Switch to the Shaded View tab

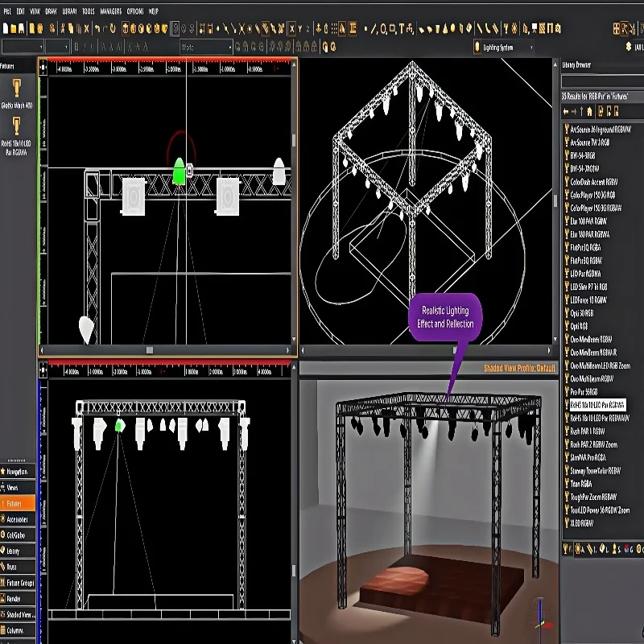18,615
